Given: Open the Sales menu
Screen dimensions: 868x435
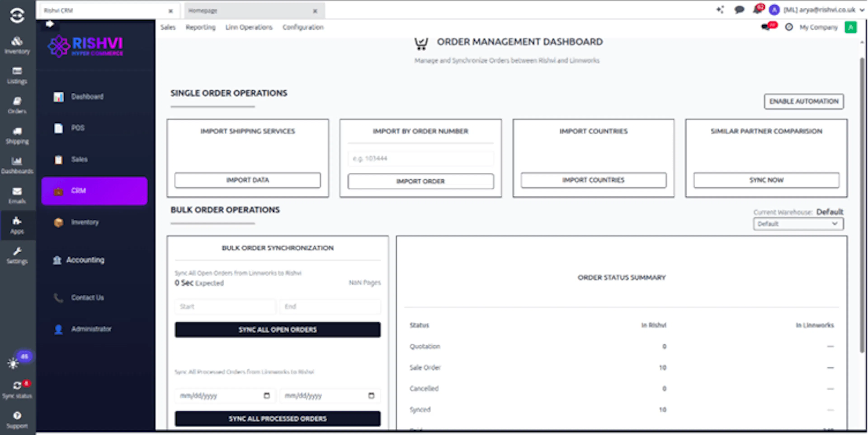Looking at the screenshot, I should pos(168,27).
